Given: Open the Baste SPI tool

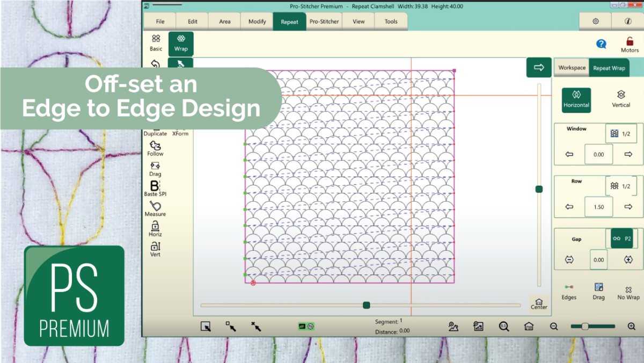Looking at the screenshot, I should click(155, 190).
